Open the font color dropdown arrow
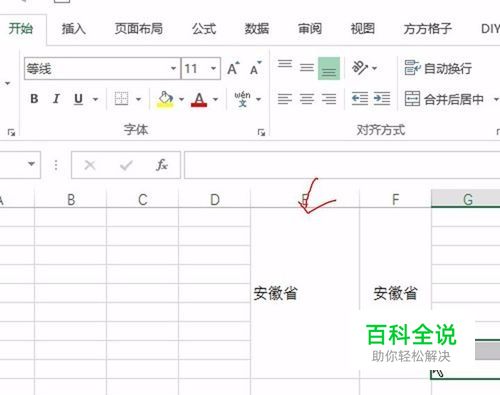500x395 pixels. click(x=215, y=99)
